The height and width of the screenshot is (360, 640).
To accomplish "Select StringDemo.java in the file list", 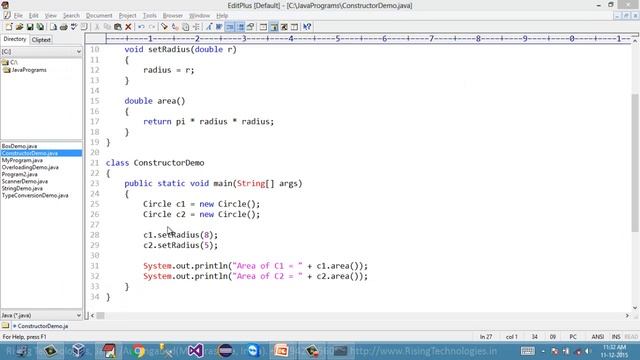I will click(22, 188).
